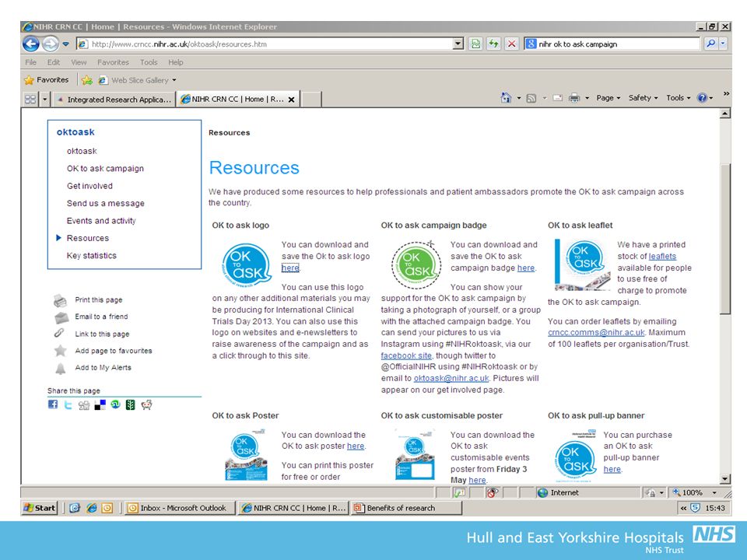Click the Add to Favorites Bar star icon
The image size is (747, 560).
[x=86, y=80]
